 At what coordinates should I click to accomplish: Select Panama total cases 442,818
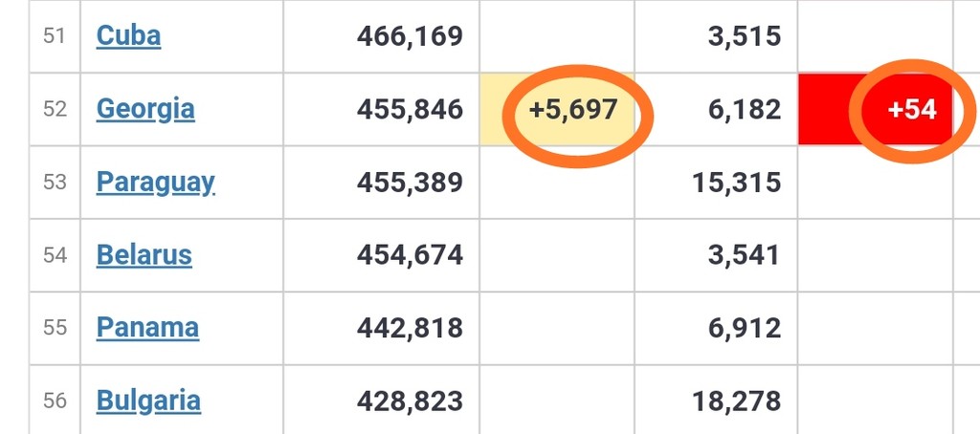[x=410, y=327]
